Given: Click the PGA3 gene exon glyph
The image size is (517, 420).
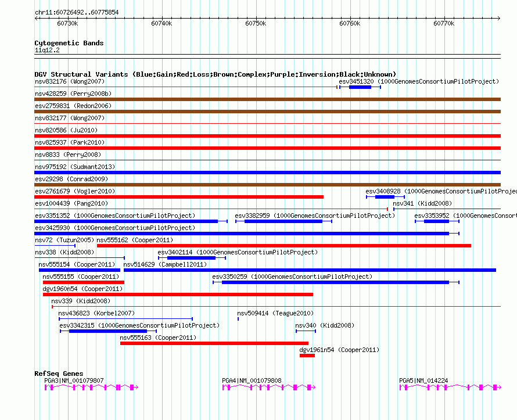Looking at the screenshot, I should click(x=91, y=387).
